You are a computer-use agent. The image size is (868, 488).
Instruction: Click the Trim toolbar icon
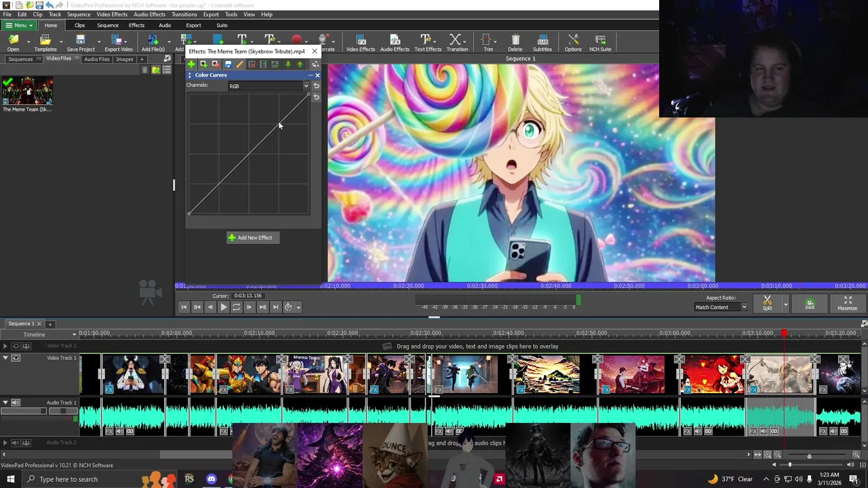[488, 43]
